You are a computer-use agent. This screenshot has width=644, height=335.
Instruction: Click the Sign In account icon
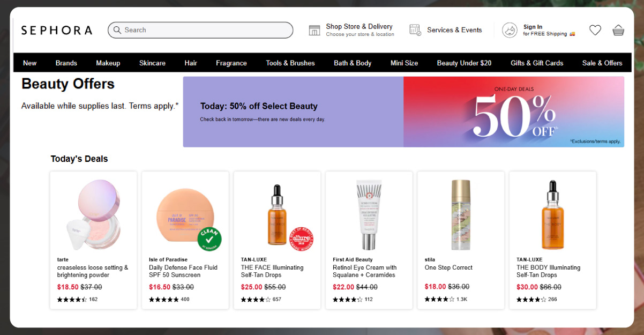[508, 30]
